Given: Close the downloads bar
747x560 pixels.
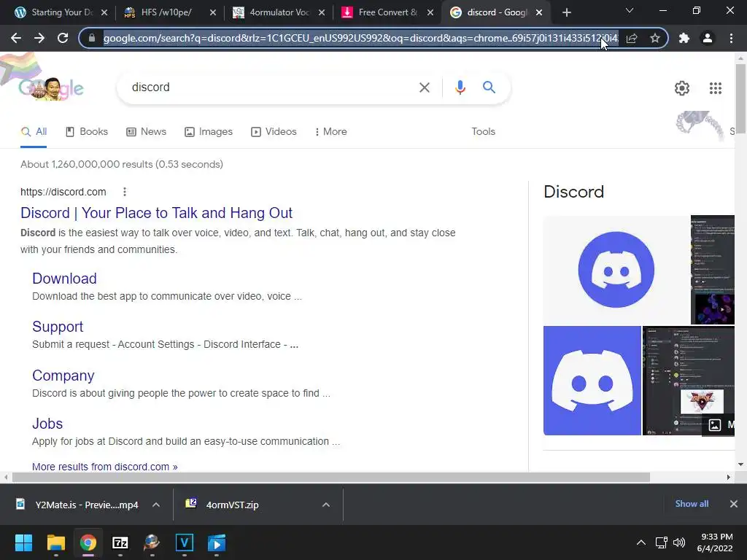Looking at the screenshot, I should point(734,504).
